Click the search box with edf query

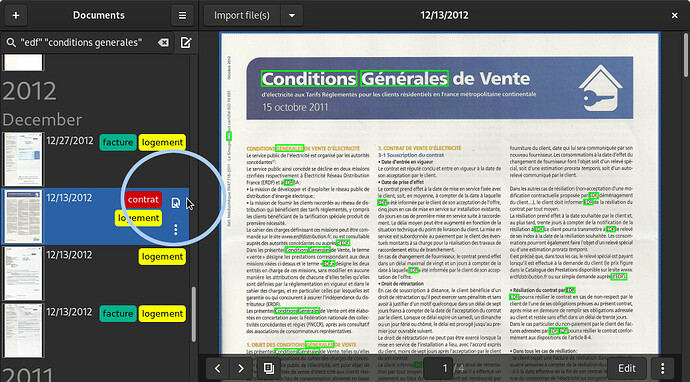87,43
